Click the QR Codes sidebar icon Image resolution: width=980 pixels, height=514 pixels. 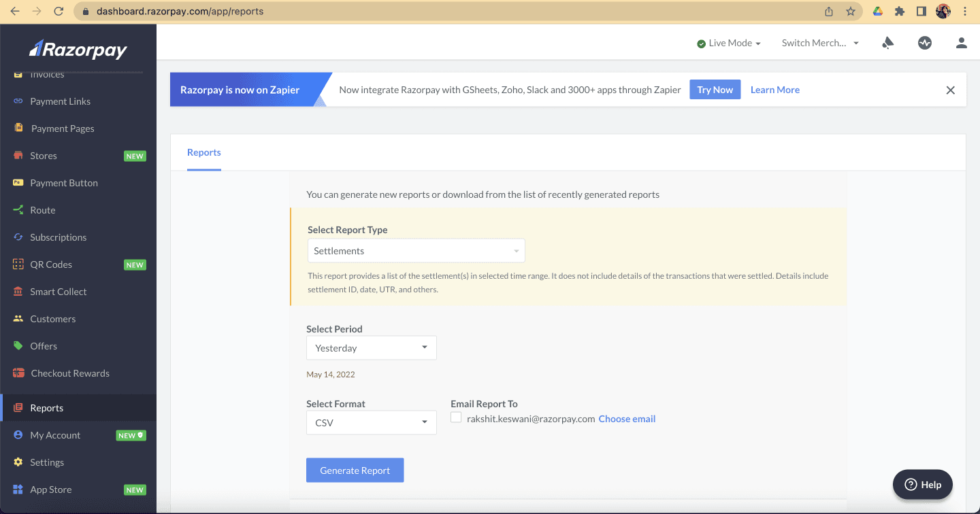click(18, 264)
